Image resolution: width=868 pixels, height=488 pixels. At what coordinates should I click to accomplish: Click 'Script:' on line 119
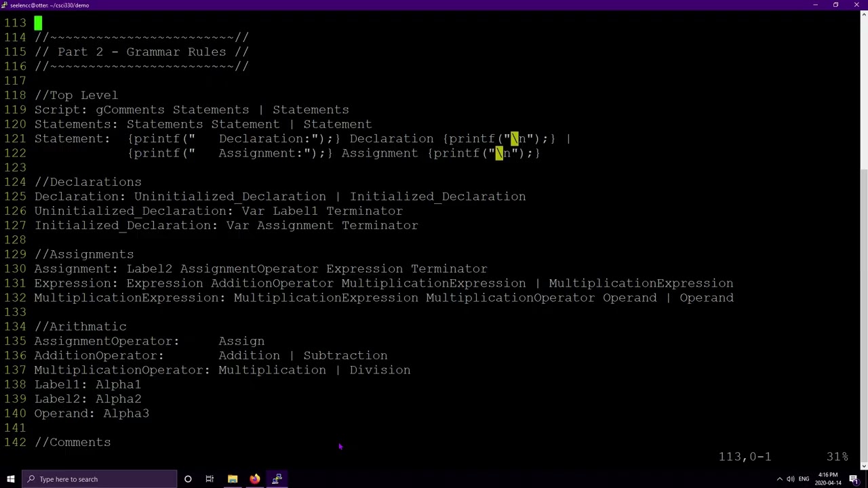[x=61, y=110]
